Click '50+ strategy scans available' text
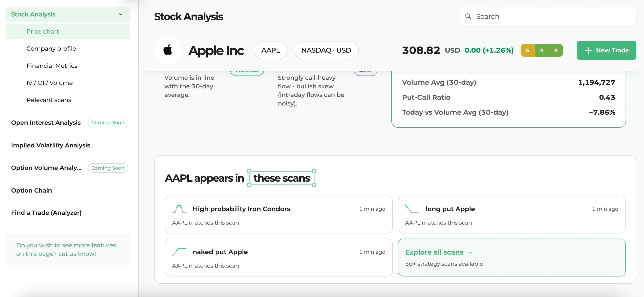Screen dimensions: 644x297 tap(444, 264)
